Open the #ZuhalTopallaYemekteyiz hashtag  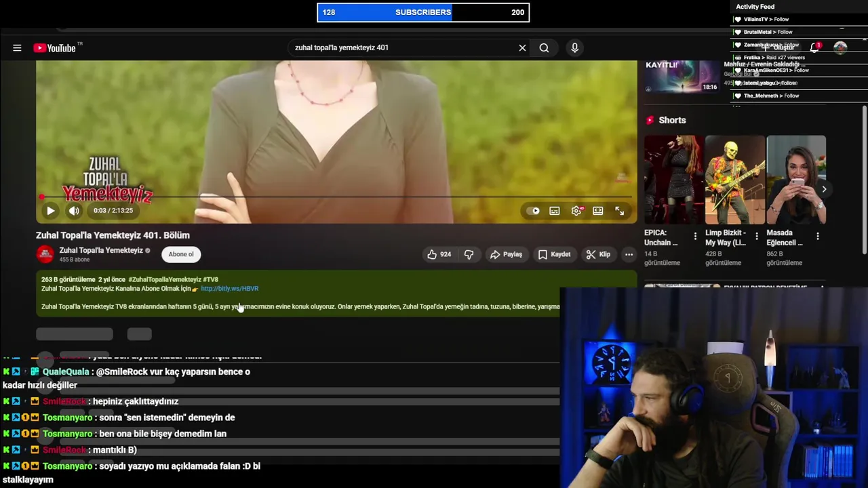coord(164,279)
